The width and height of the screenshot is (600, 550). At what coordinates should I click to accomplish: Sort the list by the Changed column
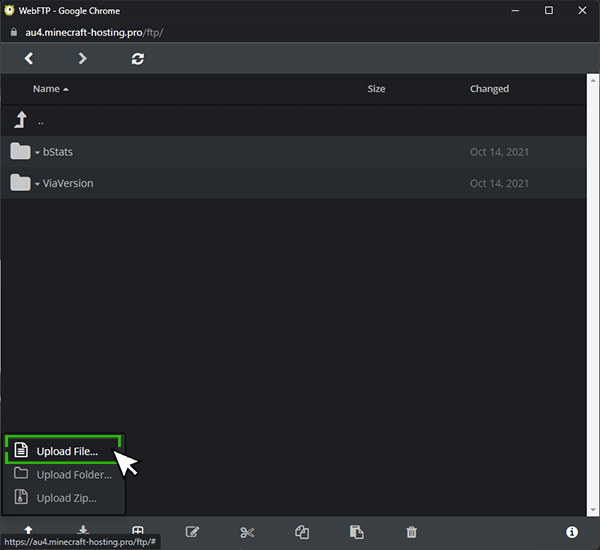click(489, 89)
